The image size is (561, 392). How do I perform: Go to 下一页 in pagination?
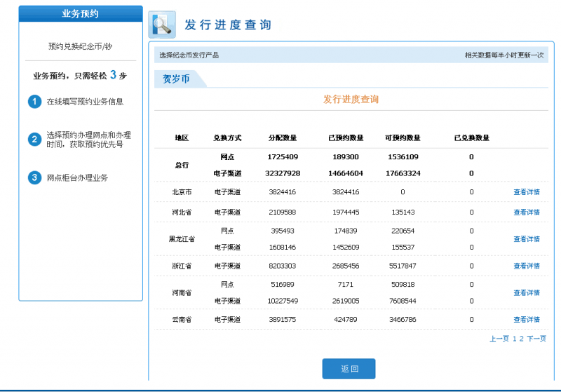click(x=536, y=339)
